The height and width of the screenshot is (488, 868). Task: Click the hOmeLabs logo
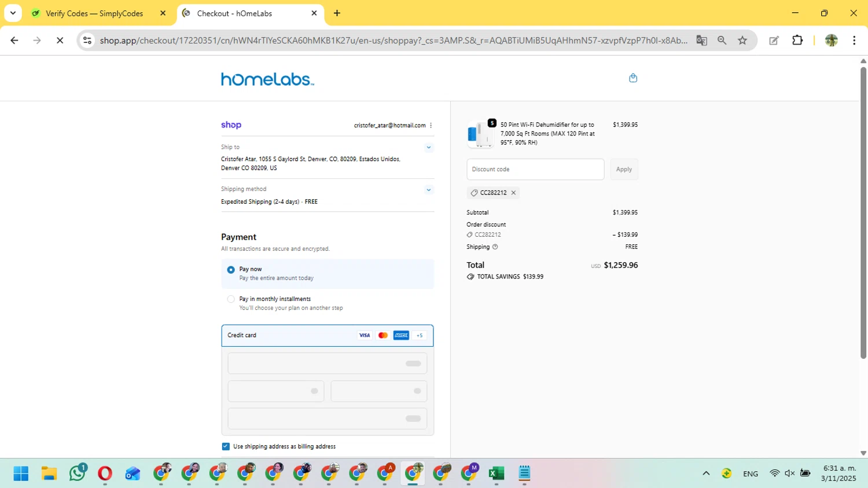[267, 79]
